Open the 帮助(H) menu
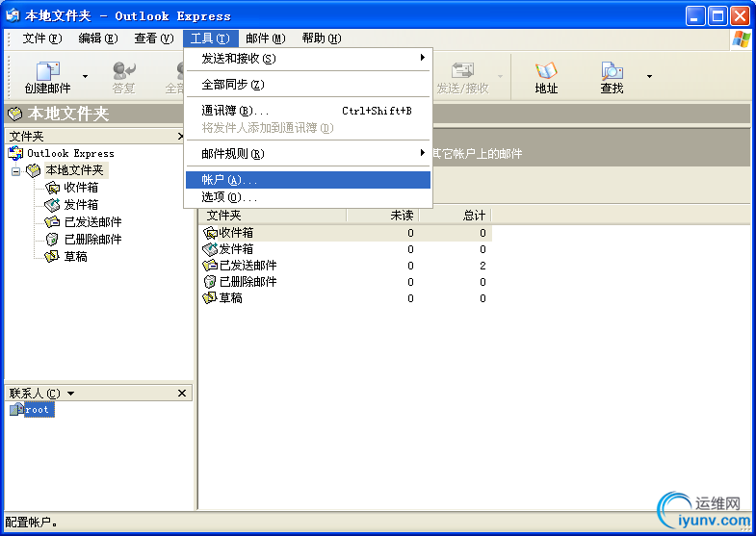 pyautogui.click(x=322, y=38)
